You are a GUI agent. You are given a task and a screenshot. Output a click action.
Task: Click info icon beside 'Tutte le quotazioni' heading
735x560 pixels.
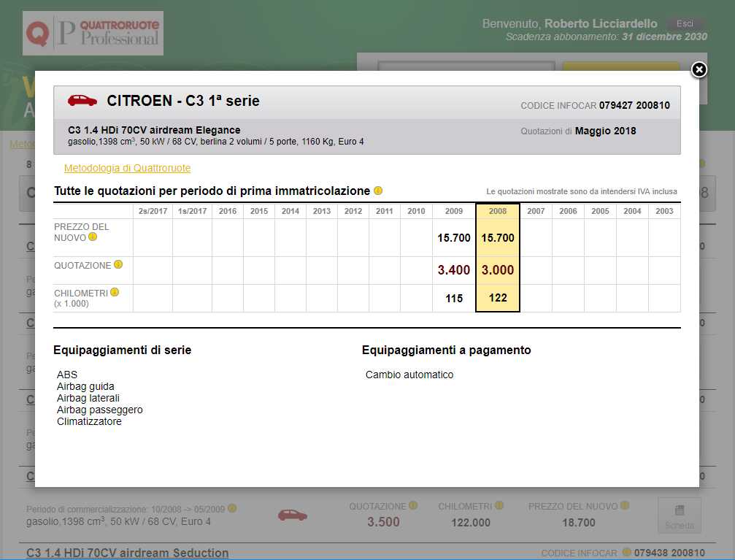(x=378, y=191)
